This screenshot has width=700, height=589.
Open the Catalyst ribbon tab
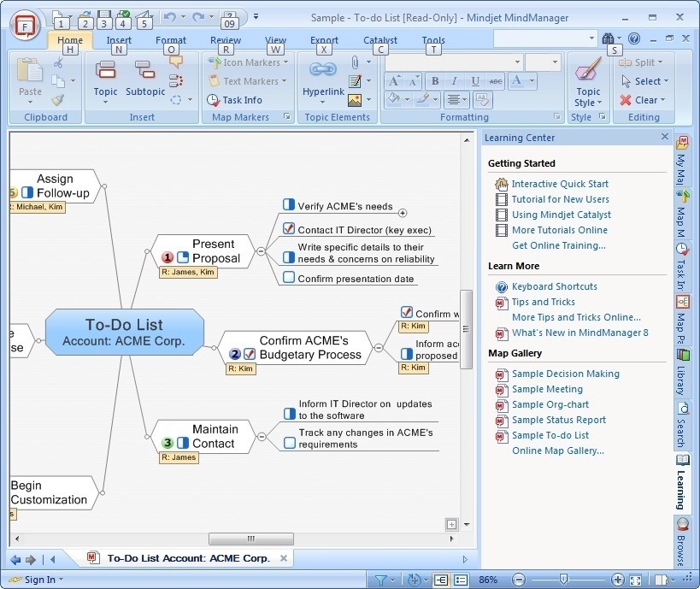(379, 40)
